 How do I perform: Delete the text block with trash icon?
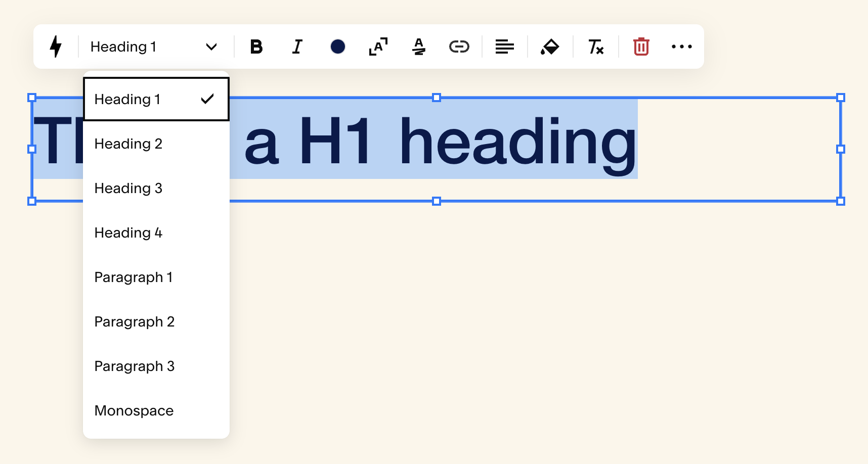[x=641, y=47]
